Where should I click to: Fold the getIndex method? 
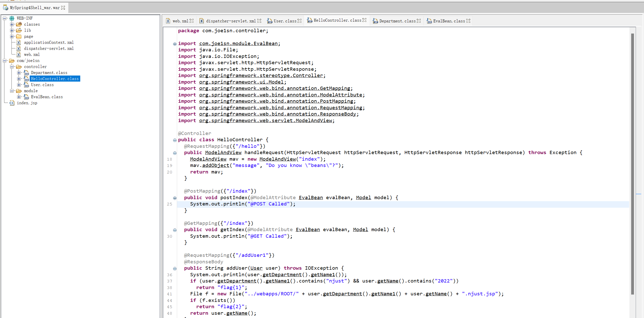[175, 230]
